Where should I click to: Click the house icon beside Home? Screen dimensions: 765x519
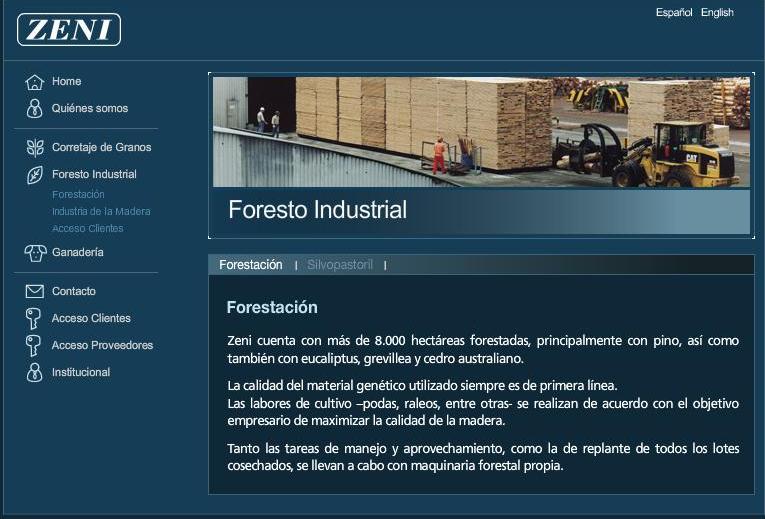point(35,82)
